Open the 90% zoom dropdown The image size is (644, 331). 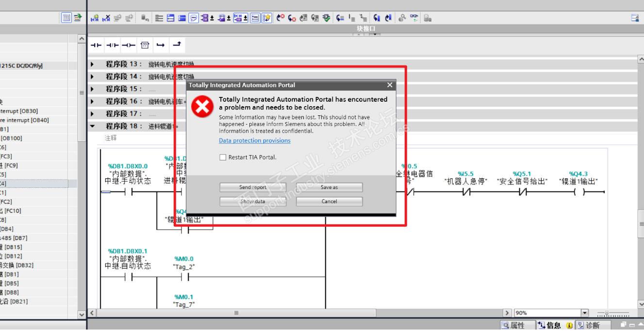tap(585, 313)
